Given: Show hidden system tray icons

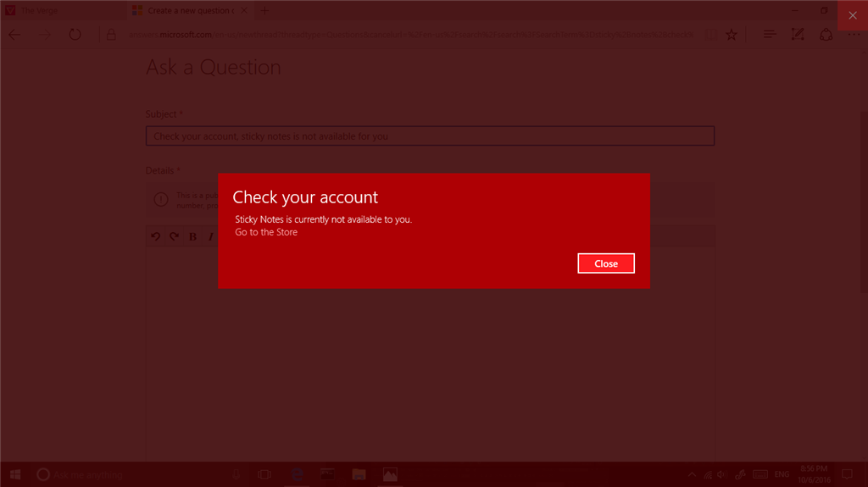Looking at the screenshot, I should pyautogui.click(x=692, y=474).
